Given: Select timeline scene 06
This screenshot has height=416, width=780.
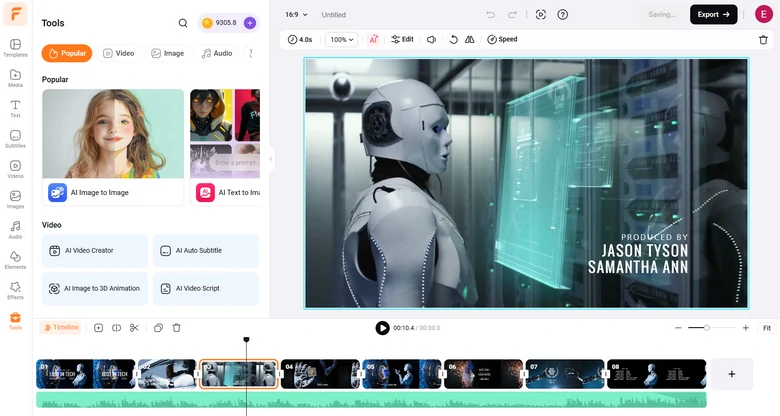Looking at the screenshot, I should click(x=483, y=374).
